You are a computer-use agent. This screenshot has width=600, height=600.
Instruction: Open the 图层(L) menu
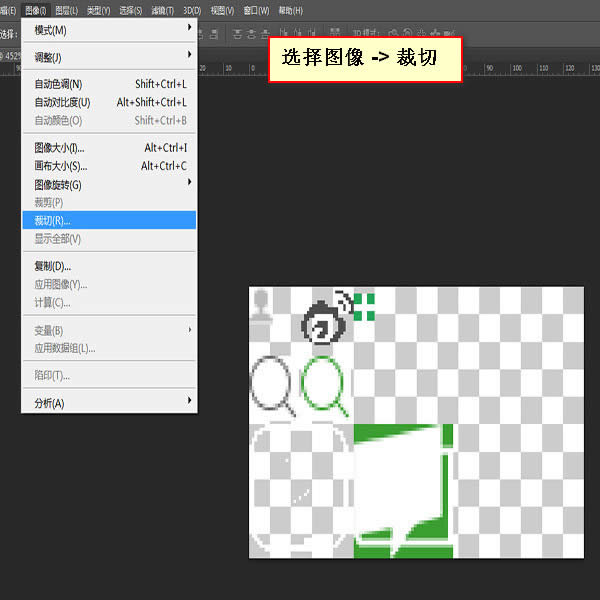[67, 11]
